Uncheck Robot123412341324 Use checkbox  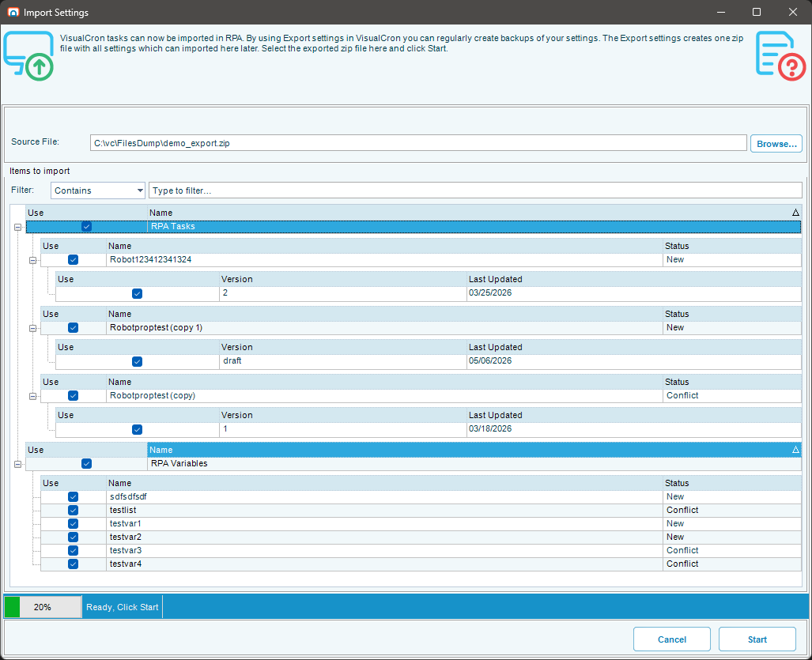[x=73, y=260]
